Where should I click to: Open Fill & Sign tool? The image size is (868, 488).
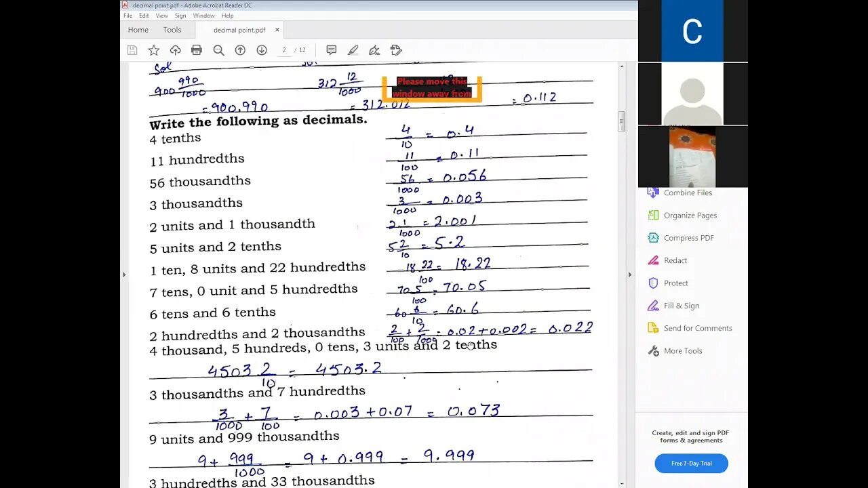(x=674, y=306)
